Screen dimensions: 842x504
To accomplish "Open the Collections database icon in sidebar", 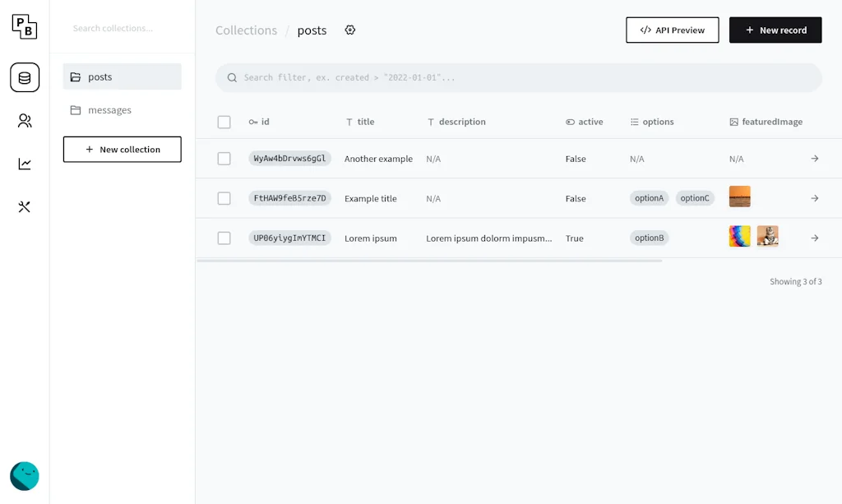I will pyautogui.click(x=25, y=76).
